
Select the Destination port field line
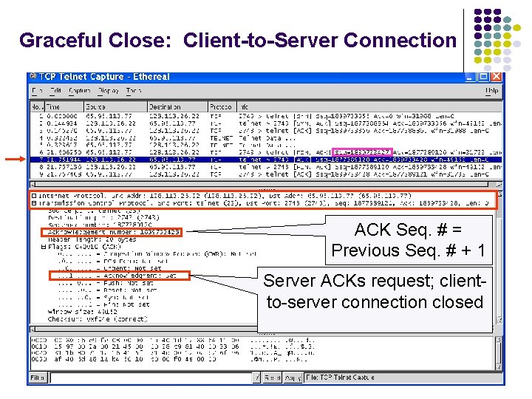tap(103, 217)
